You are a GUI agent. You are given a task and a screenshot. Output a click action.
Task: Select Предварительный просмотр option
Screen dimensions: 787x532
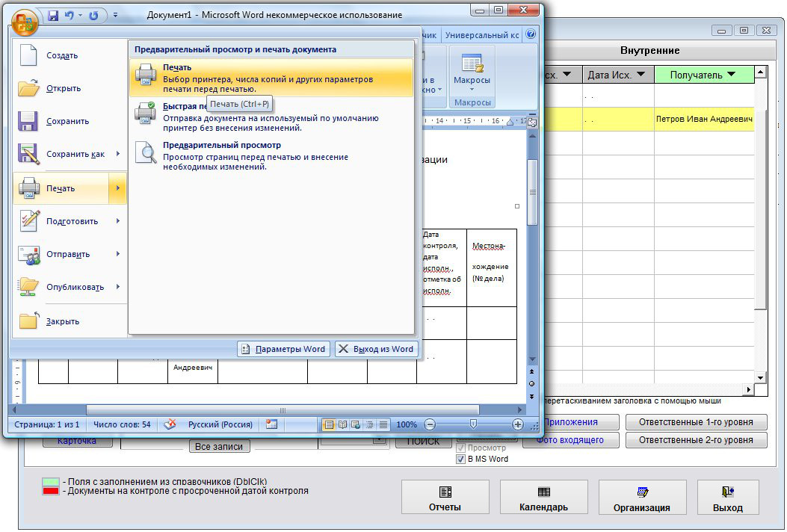(x=271, y=155)
